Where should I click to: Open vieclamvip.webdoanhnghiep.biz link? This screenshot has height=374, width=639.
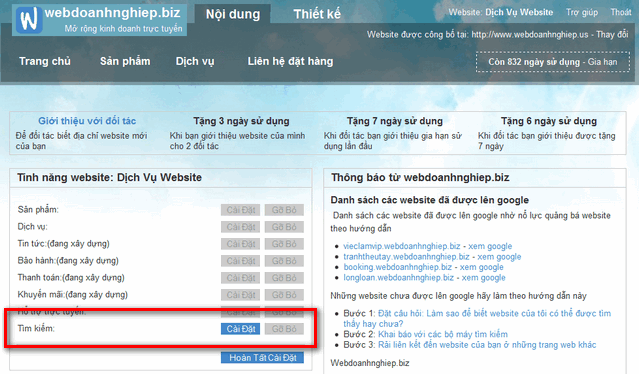[x=401, y=246]
